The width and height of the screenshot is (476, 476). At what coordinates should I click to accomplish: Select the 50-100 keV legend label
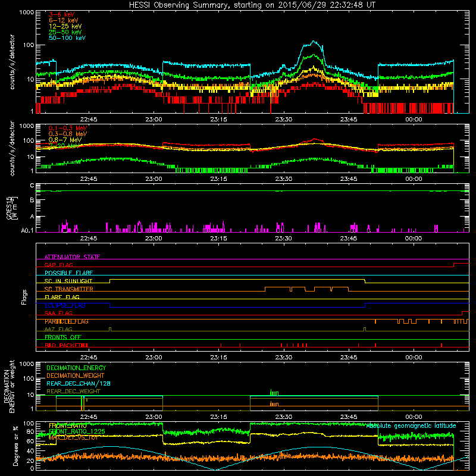coord(67,38)
